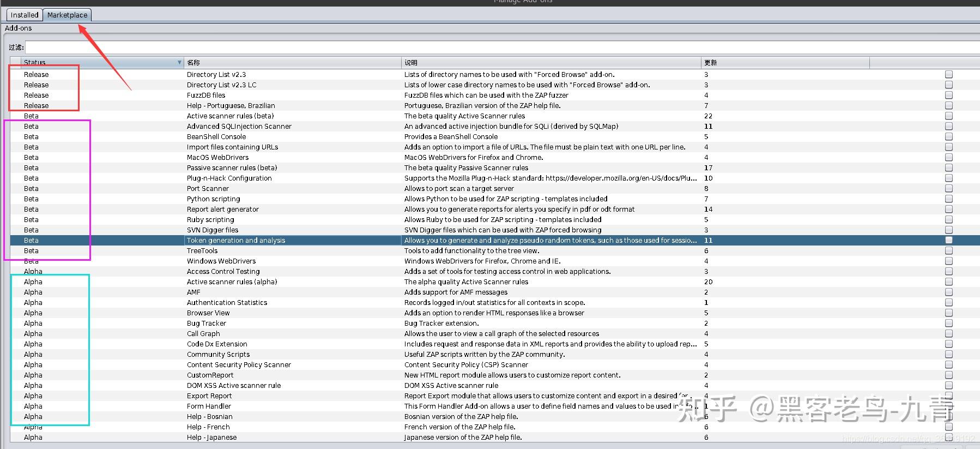Check the BeanShell Console add-on box

(949, 136)
